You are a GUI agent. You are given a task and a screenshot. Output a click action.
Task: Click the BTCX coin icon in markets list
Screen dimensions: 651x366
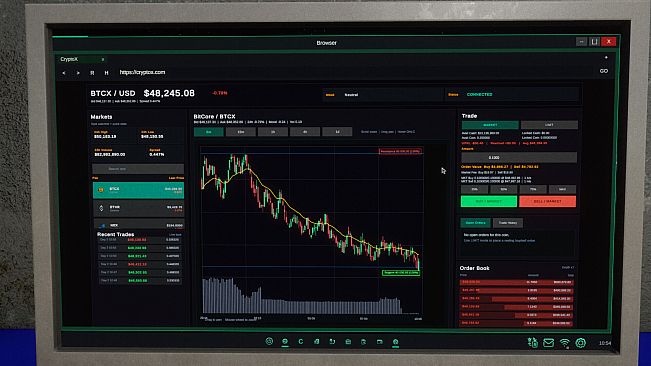click(x=101, y=190)
